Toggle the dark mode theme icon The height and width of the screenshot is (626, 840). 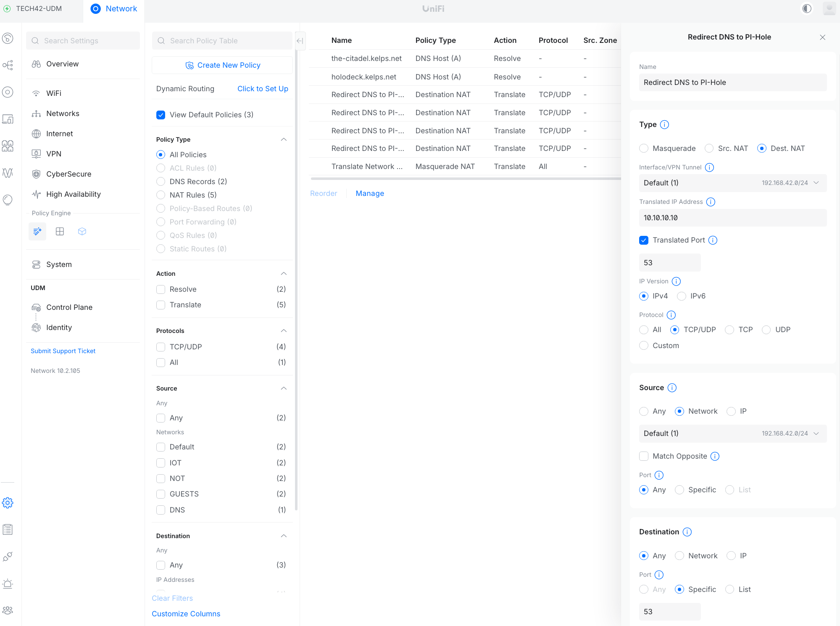click(806, 9)
